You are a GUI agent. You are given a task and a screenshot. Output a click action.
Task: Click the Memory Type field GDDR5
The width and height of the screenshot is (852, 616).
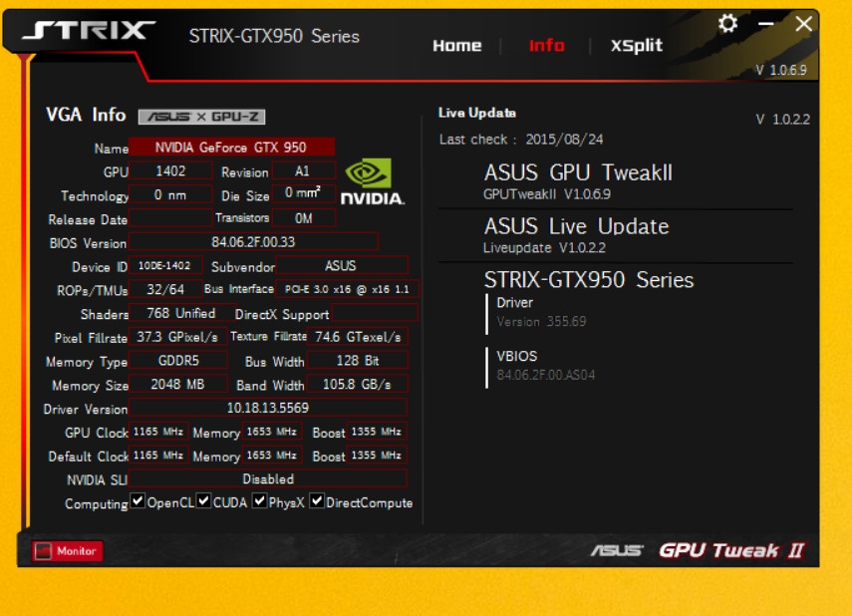pos(178,361)
